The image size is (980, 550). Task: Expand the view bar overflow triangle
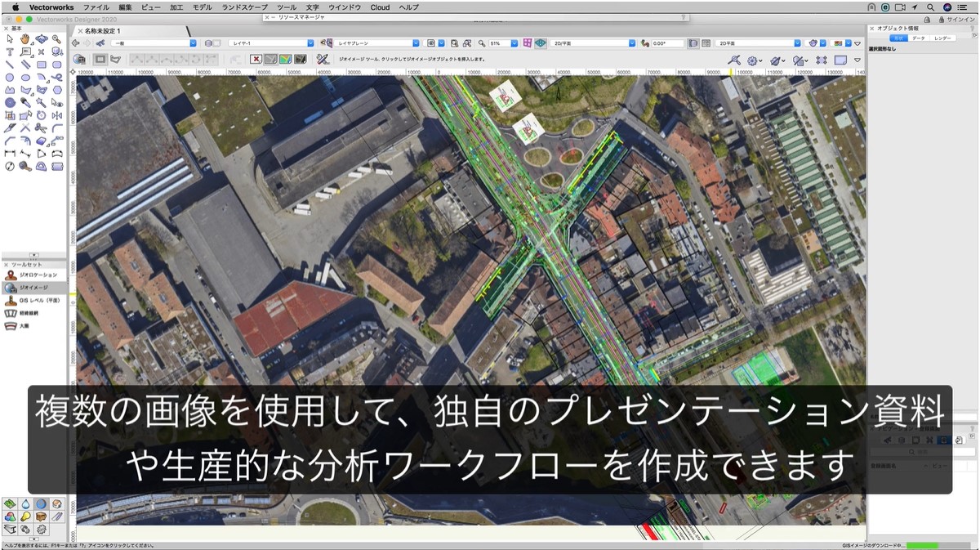(857, 42)
